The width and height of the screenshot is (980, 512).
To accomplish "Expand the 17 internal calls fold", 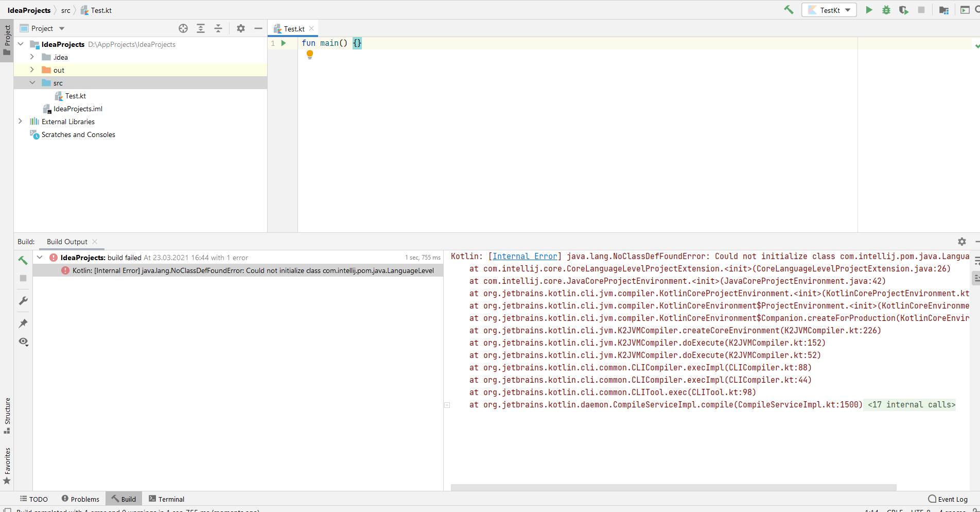I will coord(912,405).
